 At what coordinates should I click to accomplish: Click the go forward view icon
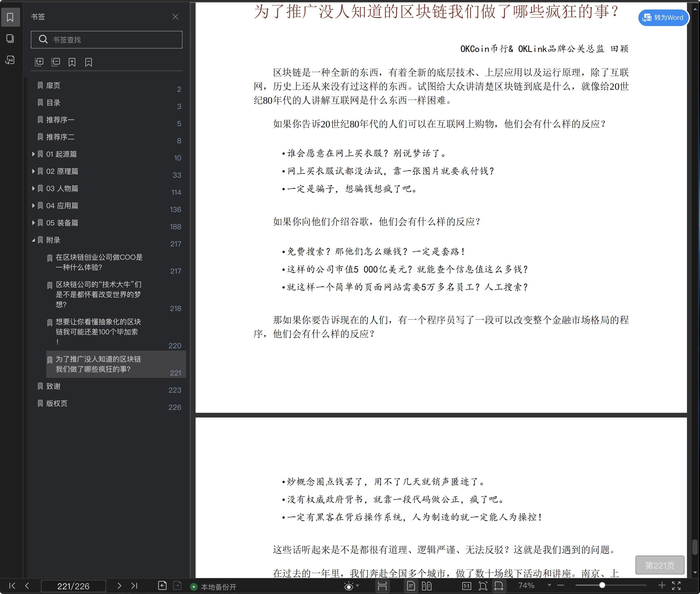177,586
